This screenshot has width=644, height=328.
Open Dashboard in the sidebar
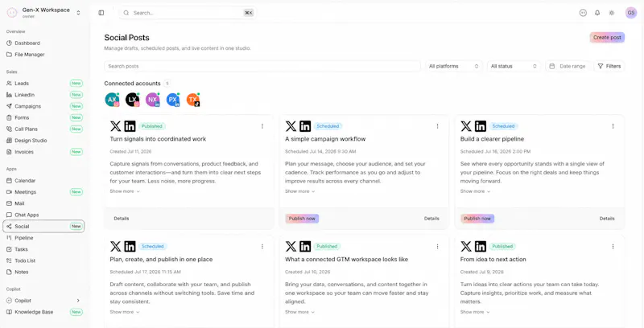click(43, 43)
